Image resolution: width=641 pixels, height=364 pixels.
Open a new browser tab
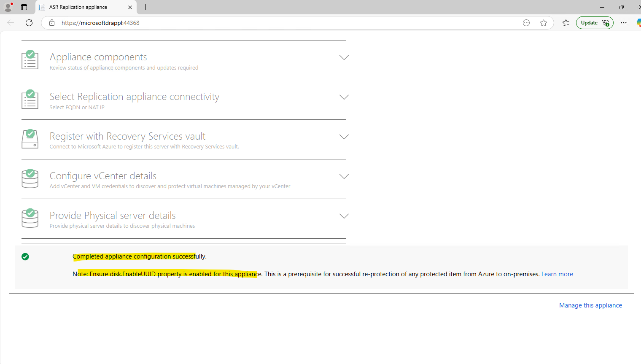146,7
